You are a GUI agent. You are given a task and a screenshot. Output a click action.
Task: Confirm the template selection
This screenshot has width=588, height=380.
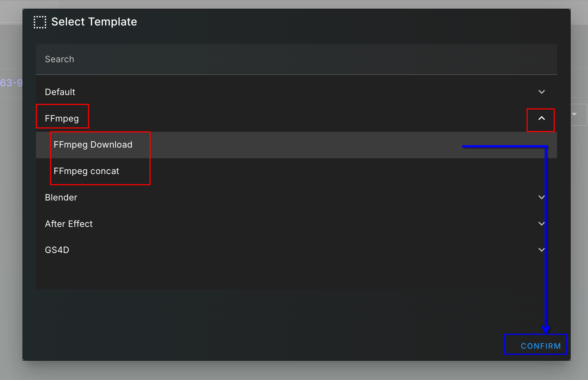pyautogui.click(x=541, y=346)
